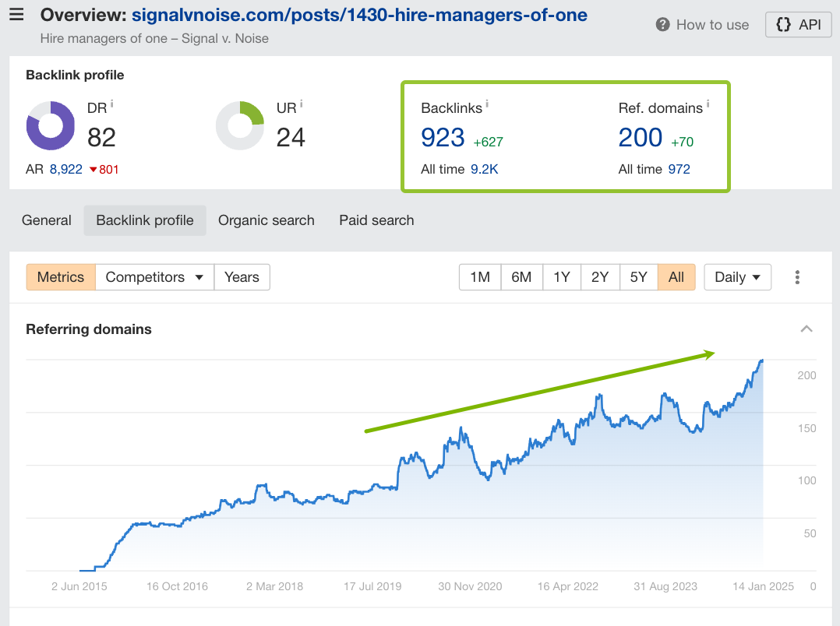The width and height of the screenshot is (840, 626).
Task: Open the Daily granularity dropdown
Action: point(736,276)
